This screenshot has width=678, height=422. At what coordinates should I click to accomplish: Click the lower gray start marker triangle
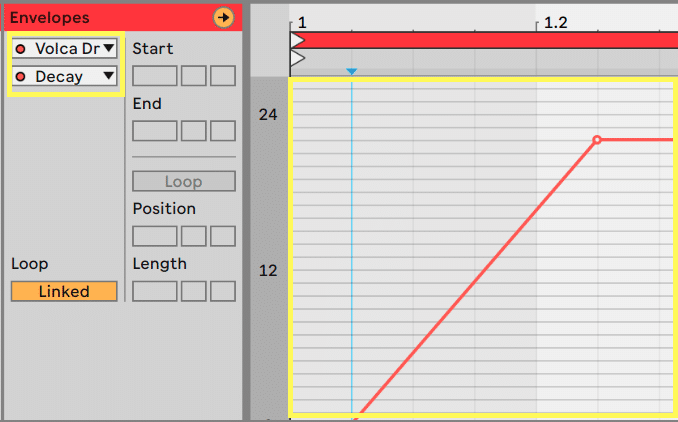(297, 58)
